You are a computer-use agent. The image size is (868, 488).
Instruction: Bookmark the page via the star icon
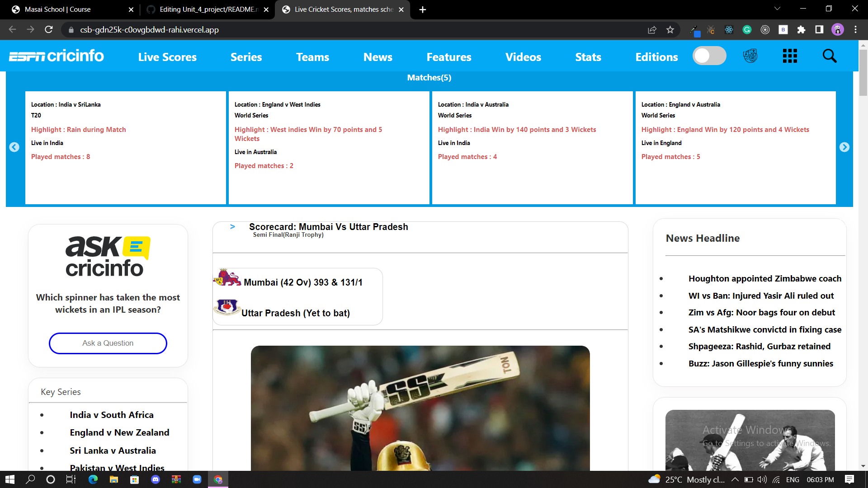pos(670,30)
